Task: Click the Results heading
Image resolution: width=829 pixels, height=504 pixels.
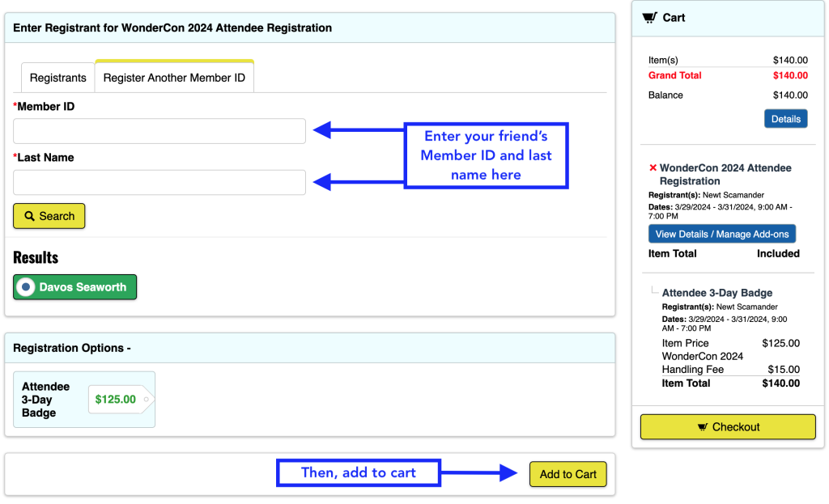Action: (x=36, y=257)
